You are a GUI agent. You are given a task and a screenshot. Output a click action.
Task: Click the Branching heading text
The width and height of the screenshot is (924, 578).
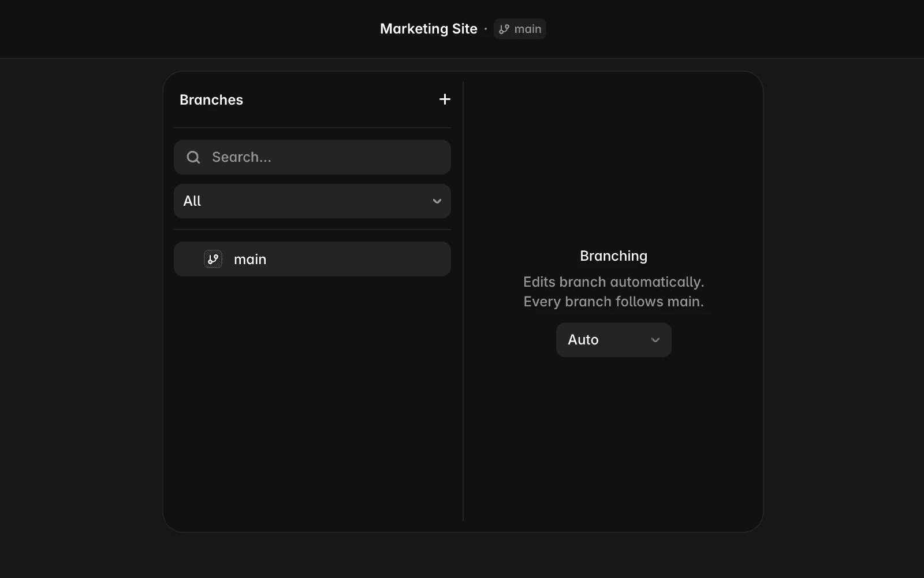pyautogui.click(x=614, y=256)
